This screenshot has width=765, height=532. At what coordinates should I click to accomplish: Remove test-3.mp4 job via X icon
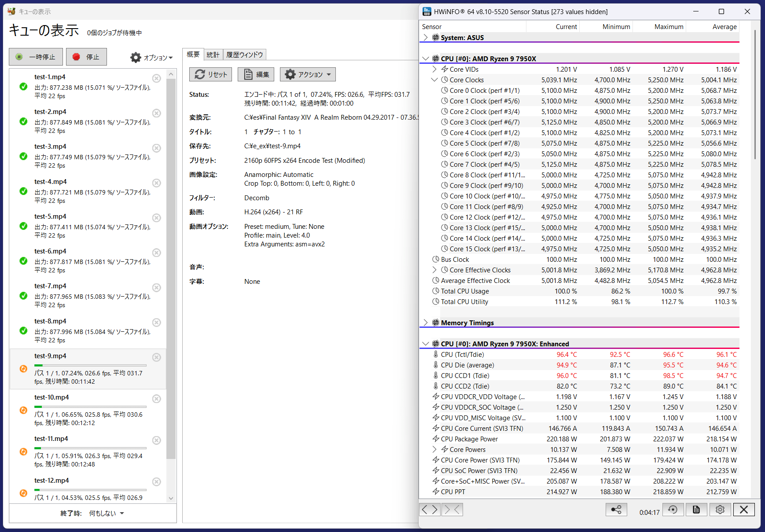pos(156,148)
